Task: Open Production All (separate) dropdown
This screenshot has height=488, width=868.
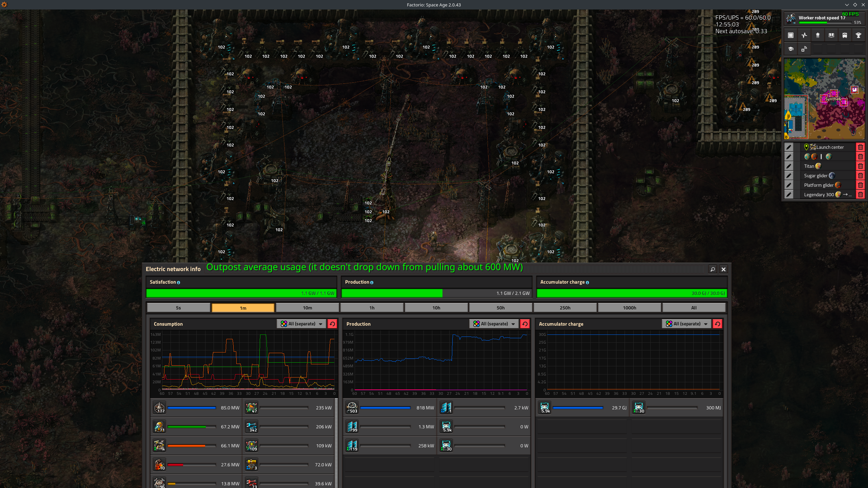Action: click(x=494, y=324)
